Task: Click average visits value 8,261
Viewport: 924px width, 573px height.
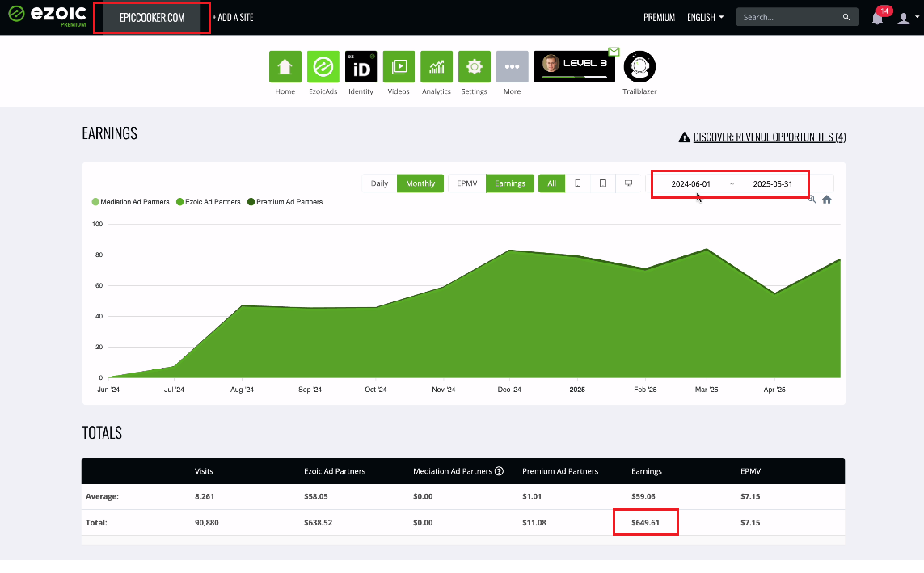Action: point(205,496)
